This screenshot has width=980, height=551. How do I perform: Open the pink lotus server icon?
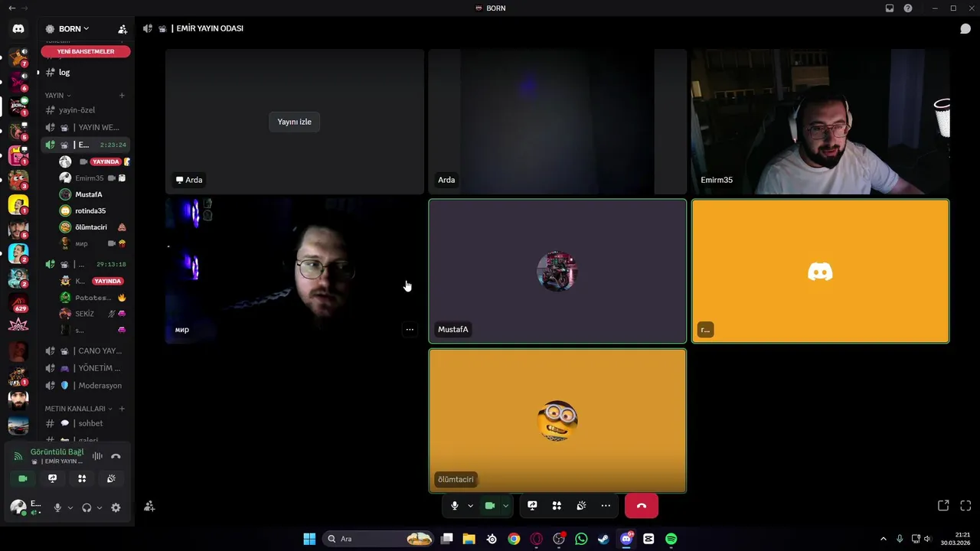pyautogui.click(x=18, y=326)
